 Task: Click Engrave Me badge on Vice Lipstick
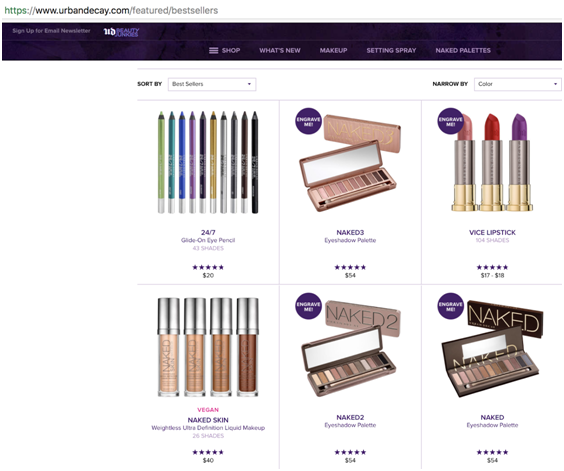pos(450,121)
